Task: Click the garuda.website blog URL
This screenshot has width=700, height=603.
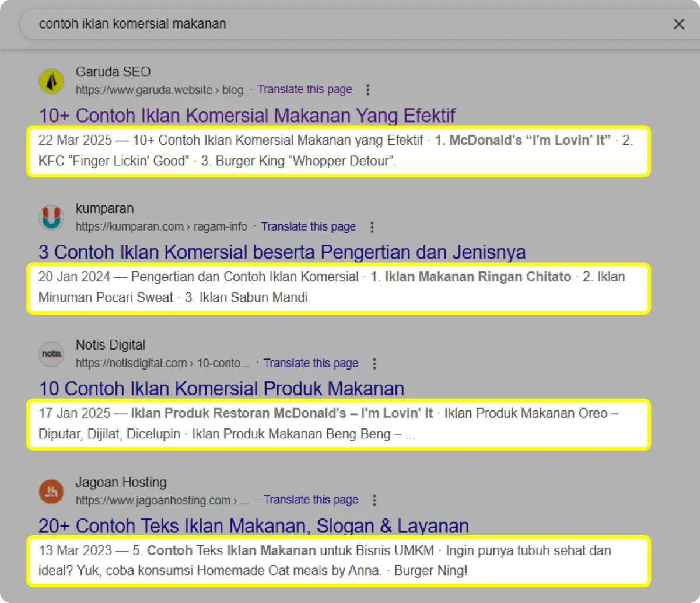Action: coord(159,90)
